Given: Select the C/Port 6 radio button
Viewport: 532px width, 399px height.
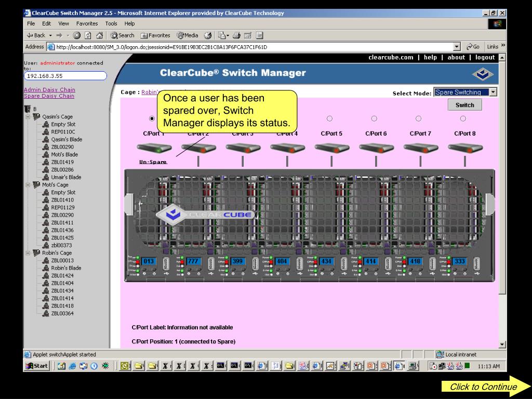Looking at the screenshot, I should pyautogui.click(x=374, y=118).
